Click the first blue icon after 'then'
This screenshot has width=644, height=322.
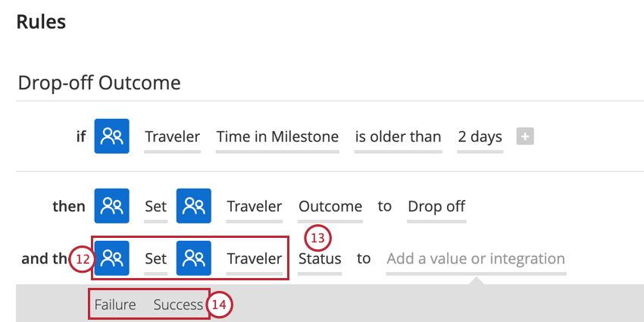point(111,206)
